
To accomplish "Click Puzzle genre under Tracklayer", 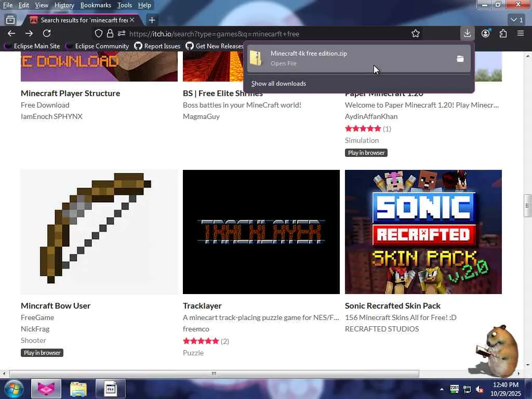I will (193, 353).
